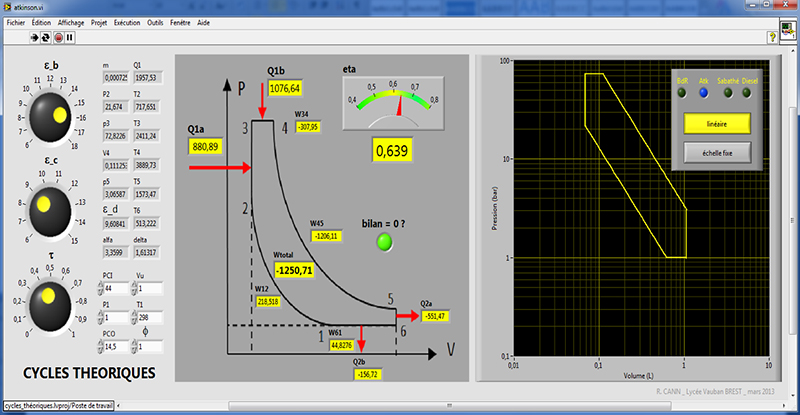
Task: Select the Sabathé cycle radio light
Action: (728, 93)
